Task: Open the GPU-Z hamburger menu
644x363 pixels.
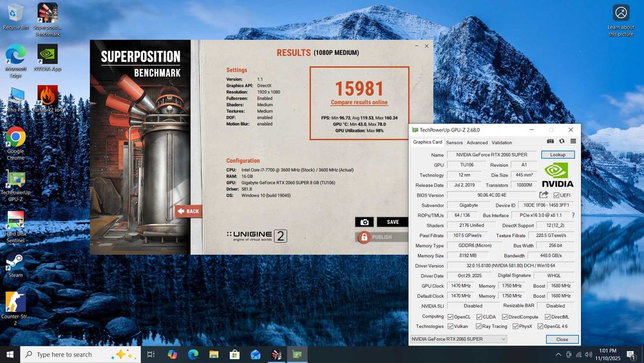Action: pos(573,141)
